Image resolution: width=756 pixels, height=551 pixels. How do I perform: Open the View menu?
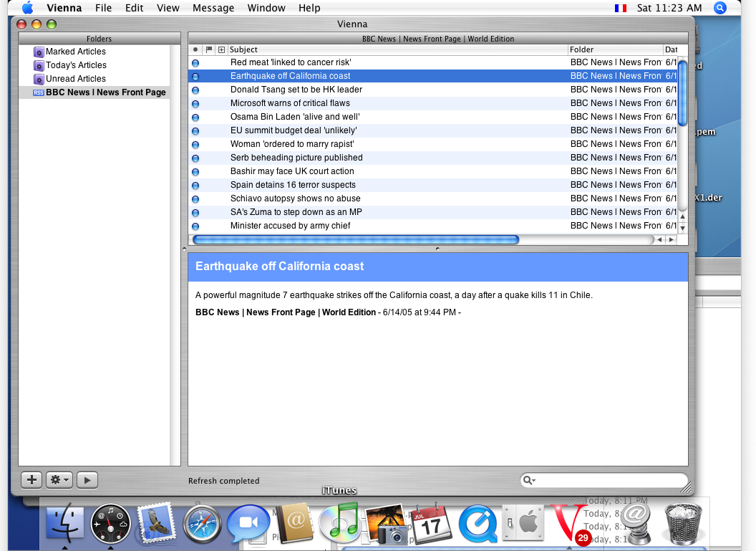168,8
